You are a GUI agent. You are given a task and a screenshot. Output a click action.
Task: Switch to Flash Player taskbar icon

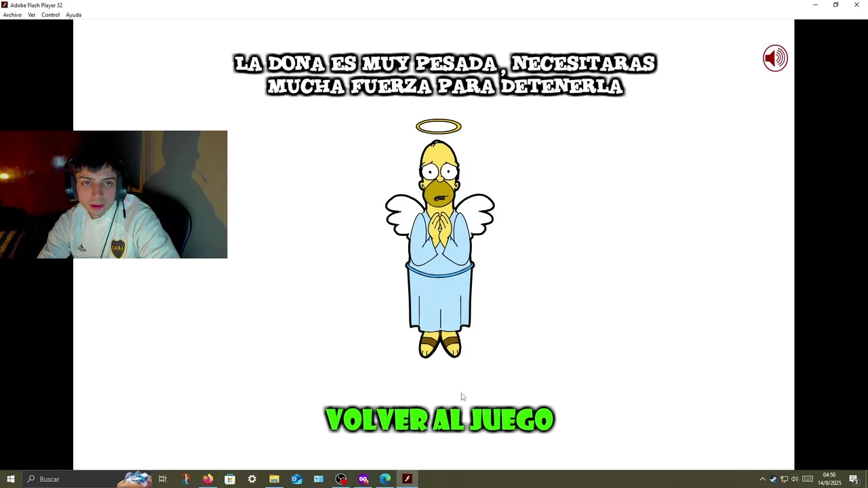coord(407,479)
